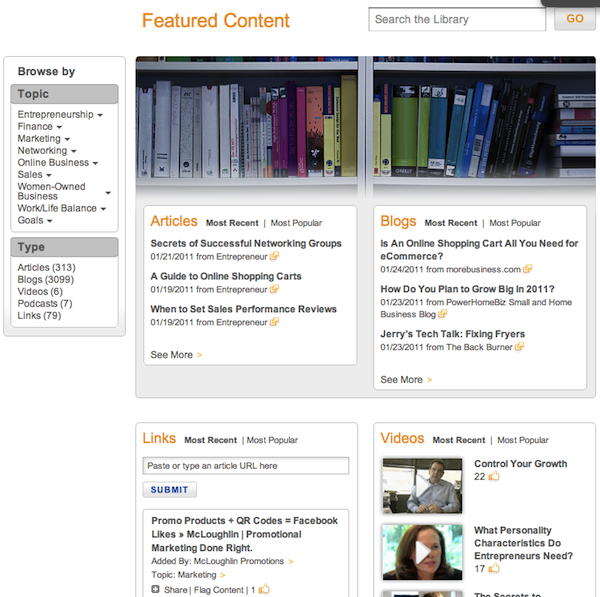Open Articles (313) type filter
This screenshot has width=600, height=597.
pyautogui.click(x=46, y=267)
